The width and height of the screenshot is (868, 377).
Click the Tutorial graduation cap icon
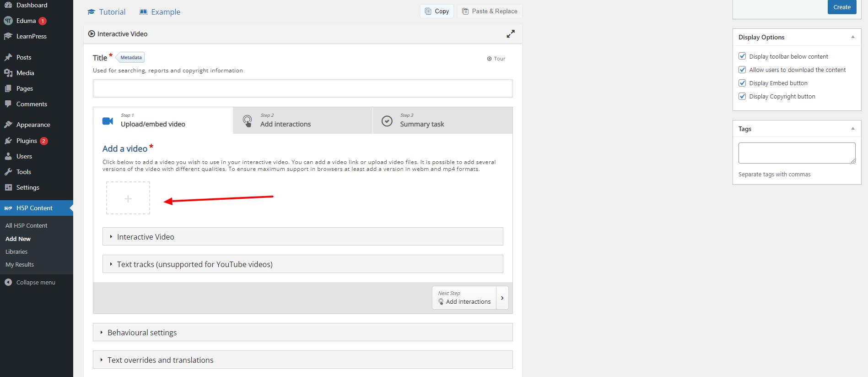click(92, 12)
